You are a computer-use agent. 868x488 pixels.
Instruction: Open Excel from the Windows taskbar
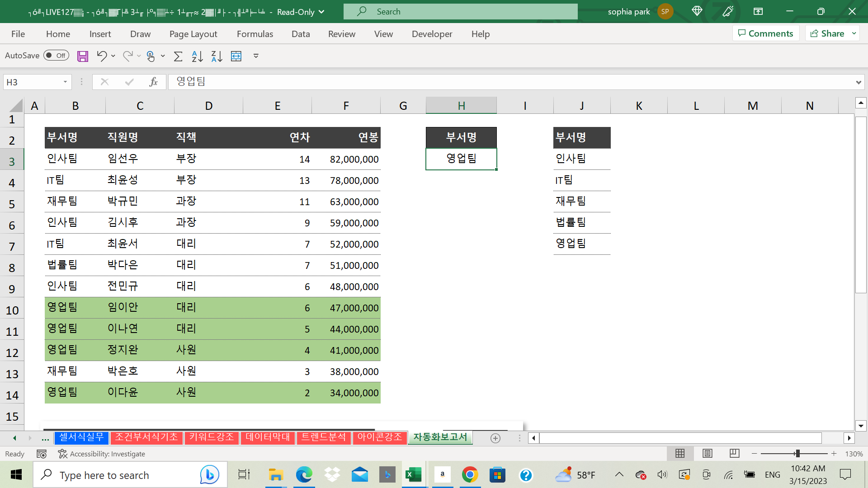coord(414,475)
